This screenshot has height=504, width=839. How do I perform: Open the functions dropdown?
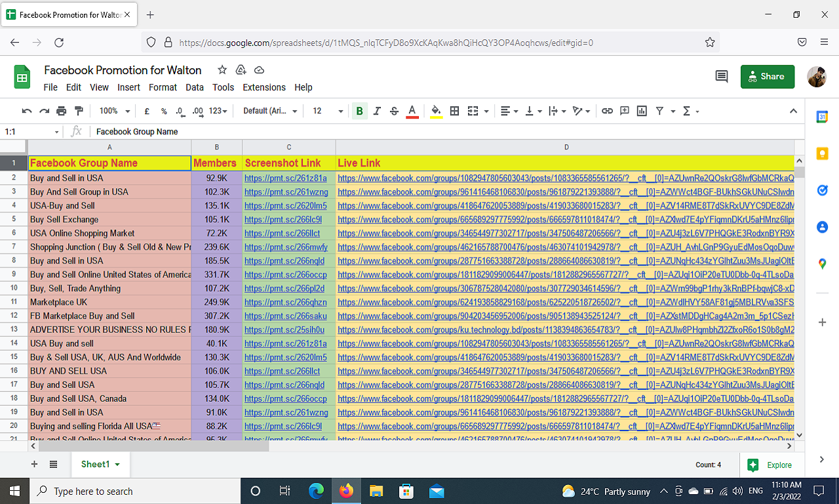pyautogui.click(x=691, y=111)
